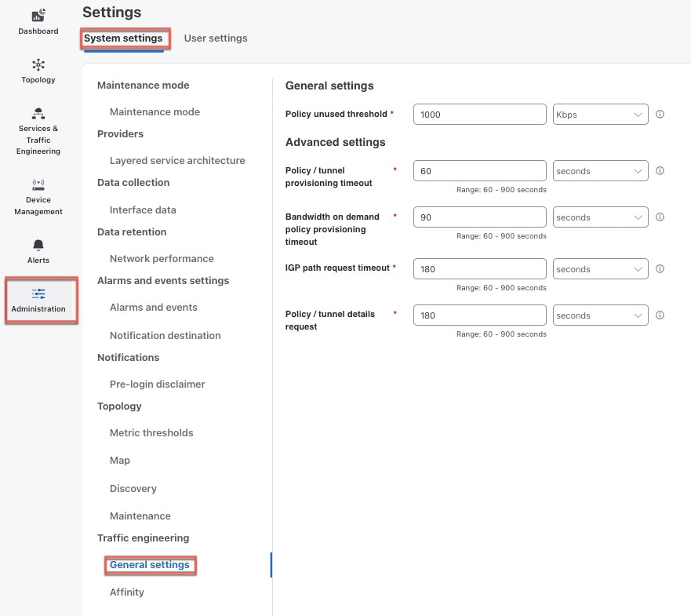This screenshot has width=691, height=616.
Task: Show info for IGP path request timeout
Action: click(x=660, y=269)
